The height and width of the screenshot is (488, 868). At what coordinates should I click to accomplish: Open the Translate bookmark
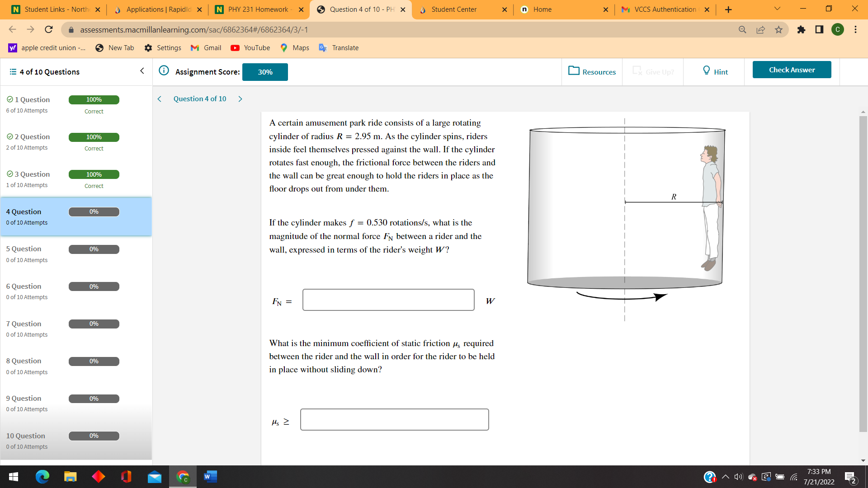click(338, 47)
